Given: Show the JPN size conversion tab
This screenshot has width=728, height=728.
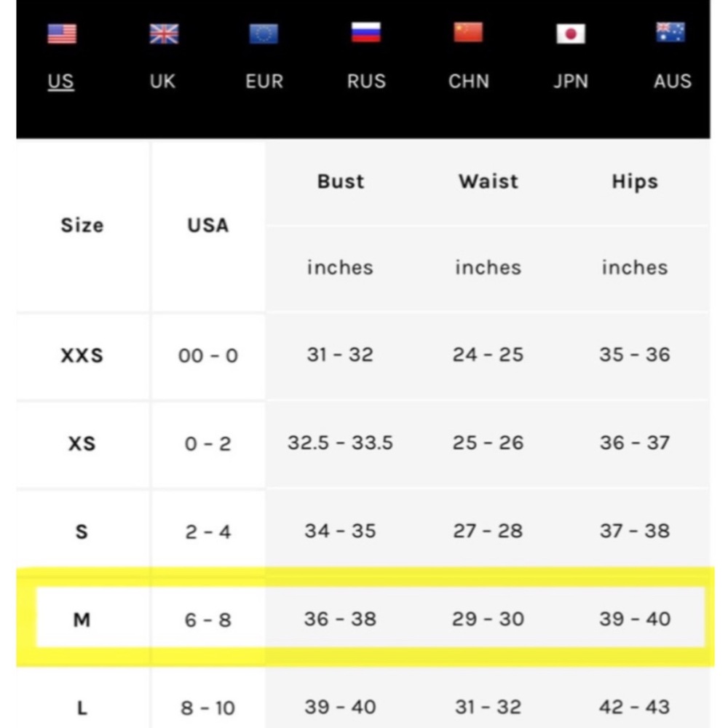Looking at the screenshot, I should (571, 82).
